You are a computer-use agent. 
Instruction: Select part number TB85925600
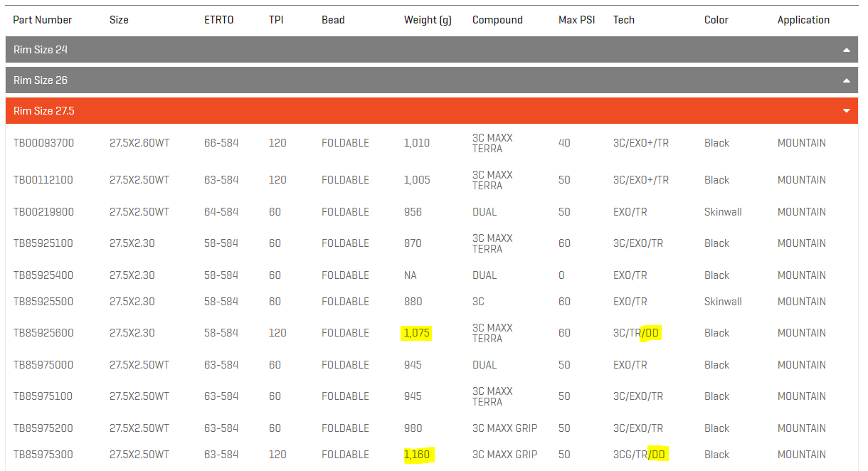tap(43, 333)
